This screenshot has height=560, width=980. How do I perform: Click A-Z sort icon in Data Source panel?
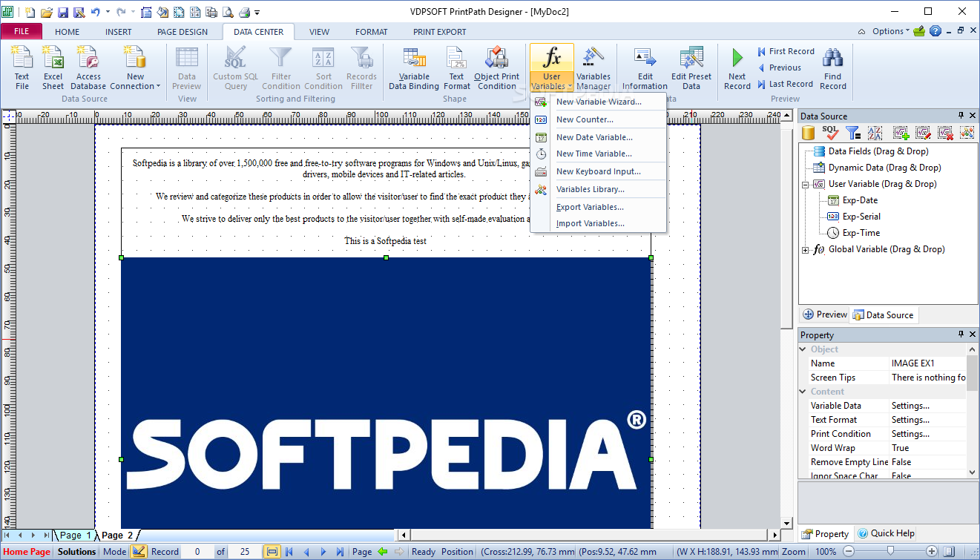tap(875, 133)
